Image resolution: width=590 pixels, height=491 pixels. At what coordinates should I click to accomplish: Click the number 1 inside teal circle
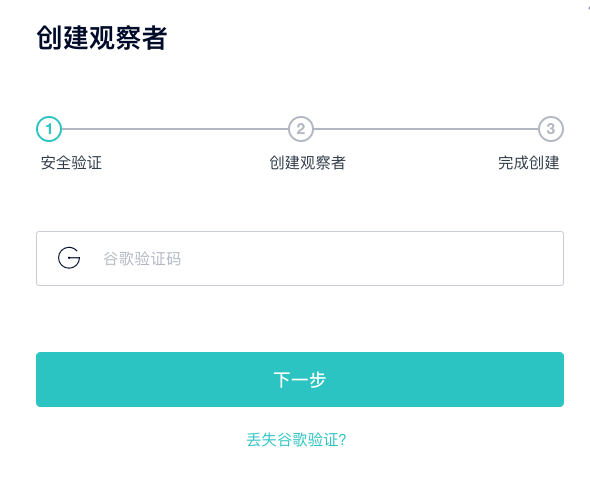49,129
